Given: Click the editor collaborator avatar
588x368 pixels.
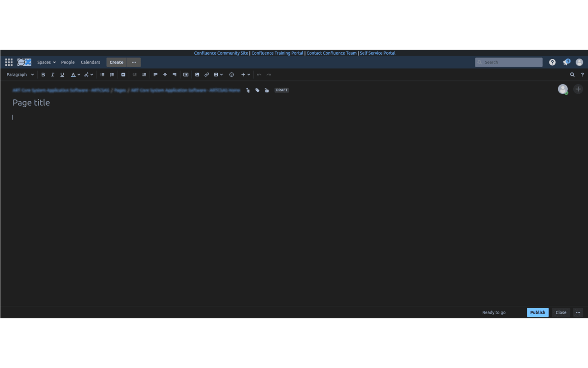Looking at the screenshot, I should 563,89.
